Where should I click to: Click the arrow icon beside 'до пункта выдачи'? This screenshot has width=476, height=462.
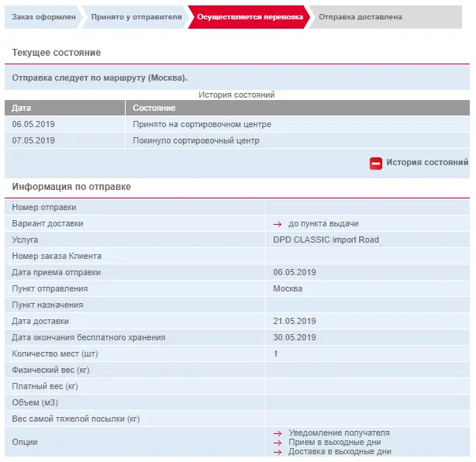pos(278,224)
